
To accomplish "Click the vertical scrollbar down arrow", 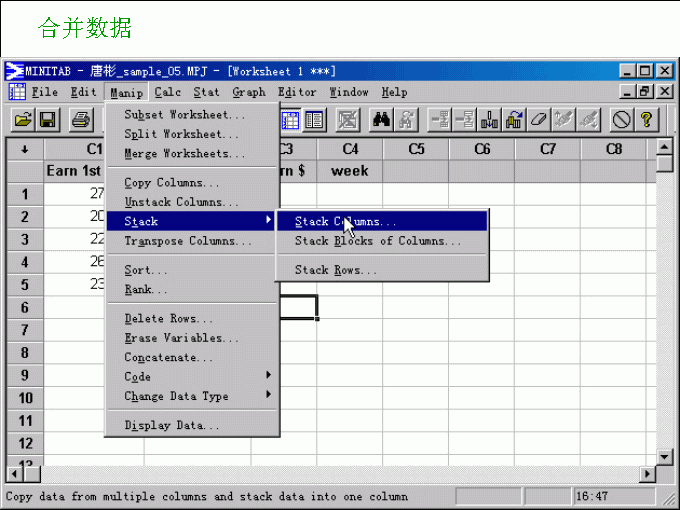I will [665, 457].
